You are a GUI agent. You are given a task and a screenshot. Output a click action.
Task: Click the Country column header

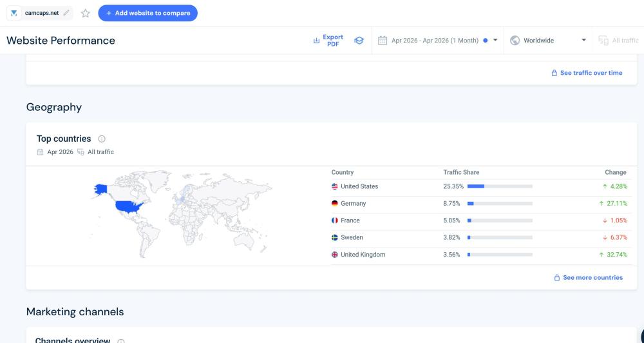(x=343, y=172)
